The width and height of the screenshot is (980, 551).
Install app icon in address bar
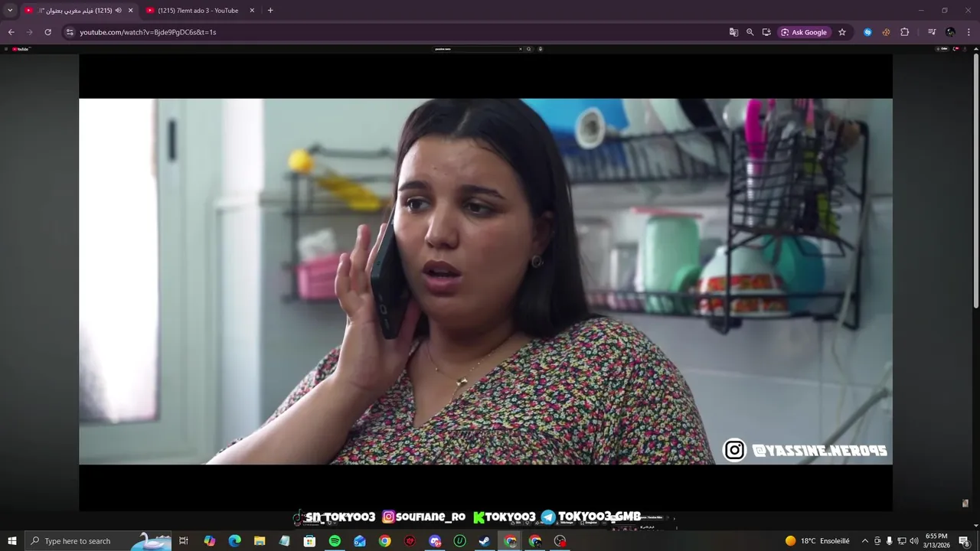click(x=766, y=32)
